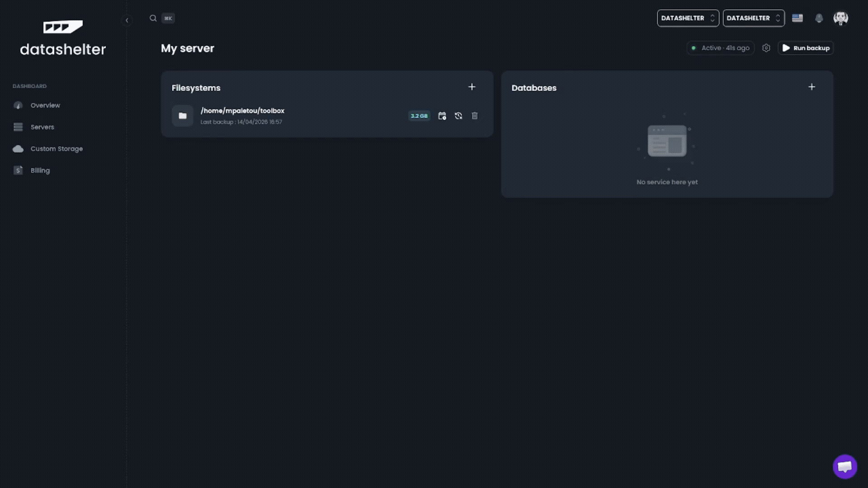Open the notifications bell
Screen dimensions: 868x488
click(x=819, y=18)
